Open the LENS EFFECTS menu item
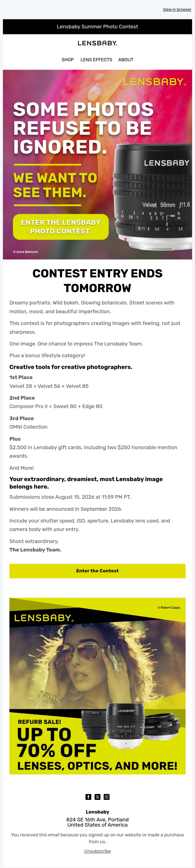The height and width of the screenshot is (868, 195). (96, 60)
